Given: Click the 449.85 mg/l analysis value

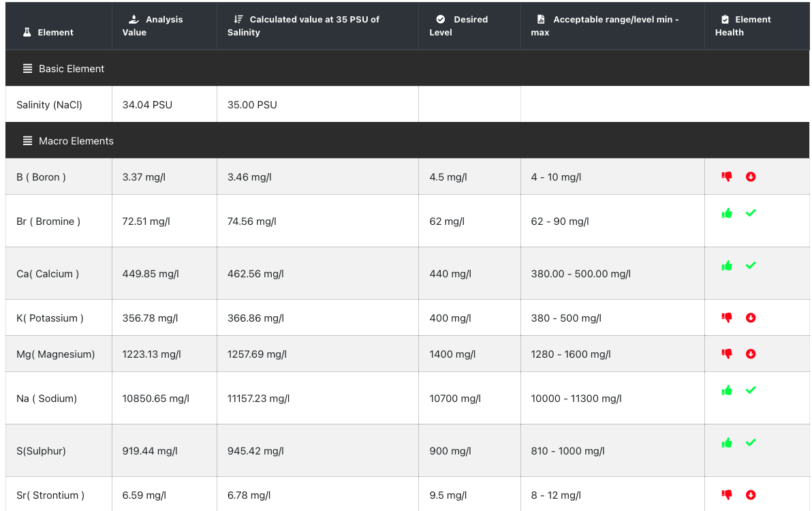Looking at the screenshot, I should (x=150, y=274).
